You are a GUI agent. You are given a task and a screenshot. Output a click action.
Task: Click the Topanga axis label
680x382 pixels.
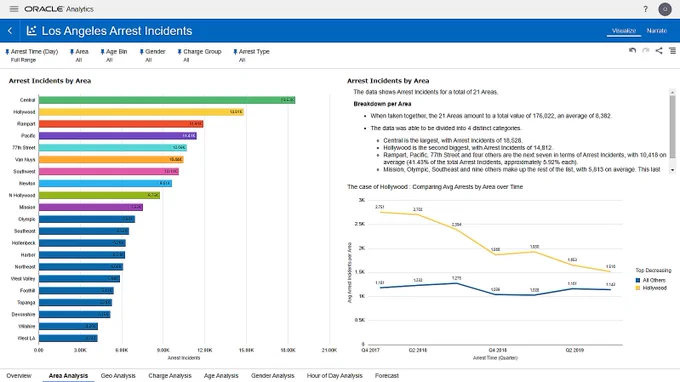tap(26, 302)
